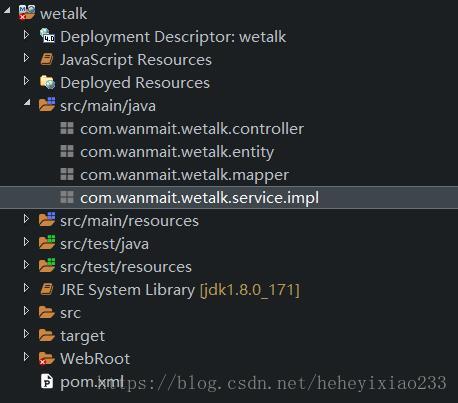458x403 pixels.
Task: Click the JRE System Library icon
Action: click(47, 289)
